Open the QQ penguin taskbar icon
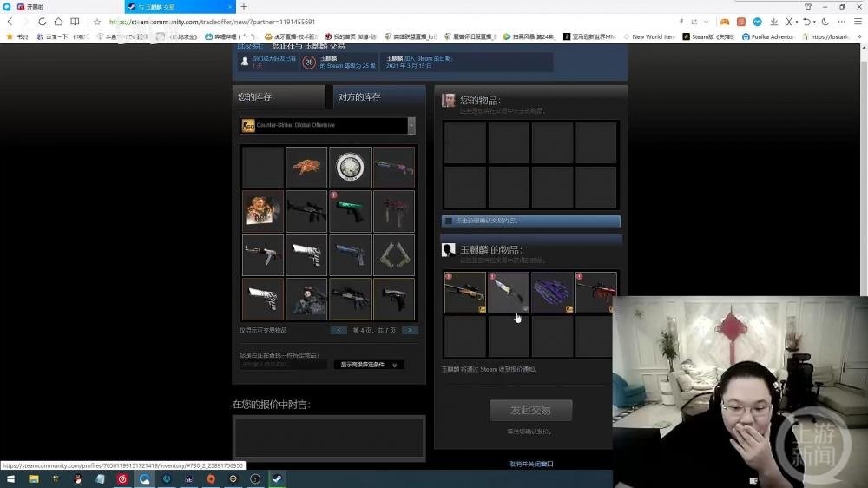This screenshot has width=868, height=488. point(78,478)
